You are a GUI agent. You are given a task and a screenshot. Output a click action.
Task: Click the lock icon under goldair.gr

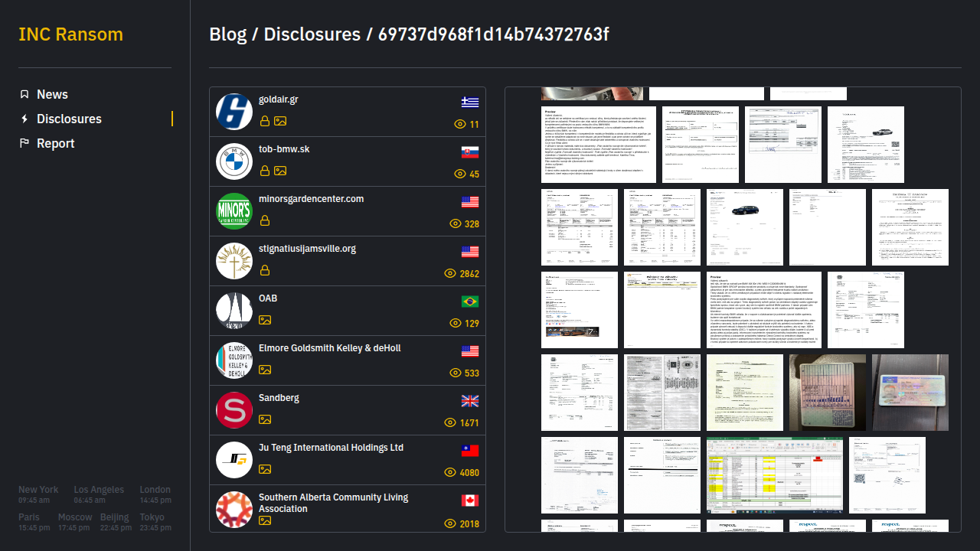click(x=265, y=121)
